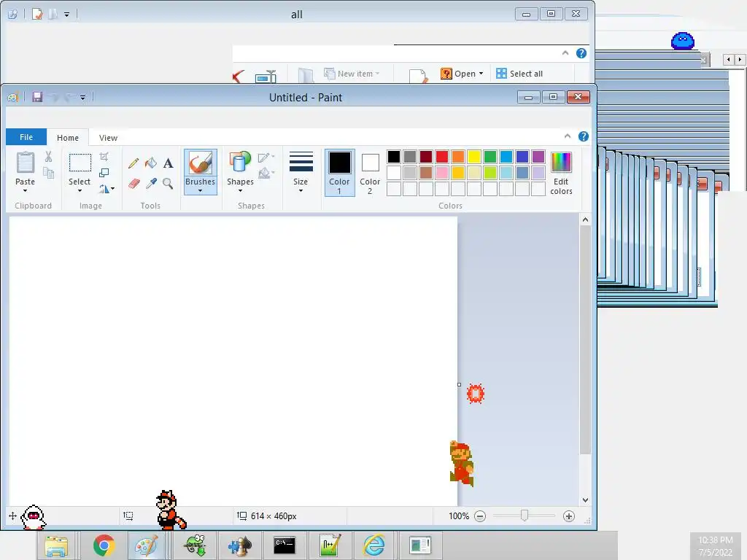Click the zoom out minus button
Viewport: 747px width, 560px height.
point(480,516)
